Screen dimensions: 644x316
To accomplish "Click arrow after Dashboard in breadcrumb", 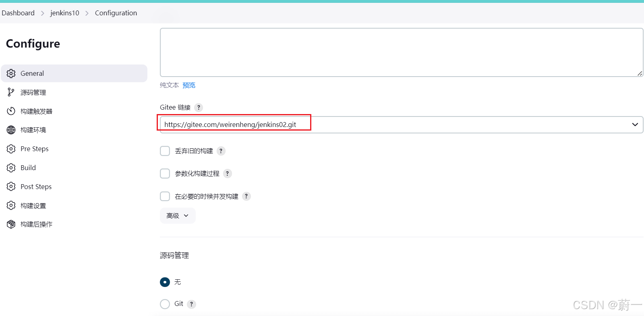I will 43,13.
